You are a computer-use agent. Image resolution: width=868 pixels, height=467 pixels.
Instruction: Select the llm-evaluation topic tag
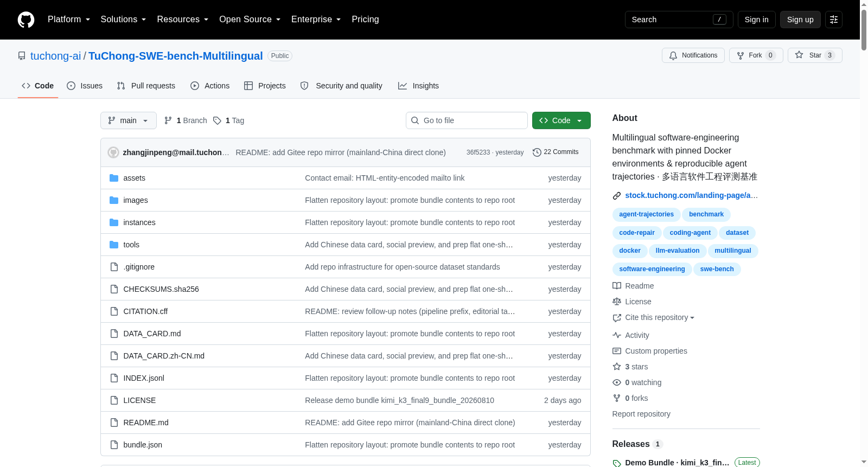(678, 251)
